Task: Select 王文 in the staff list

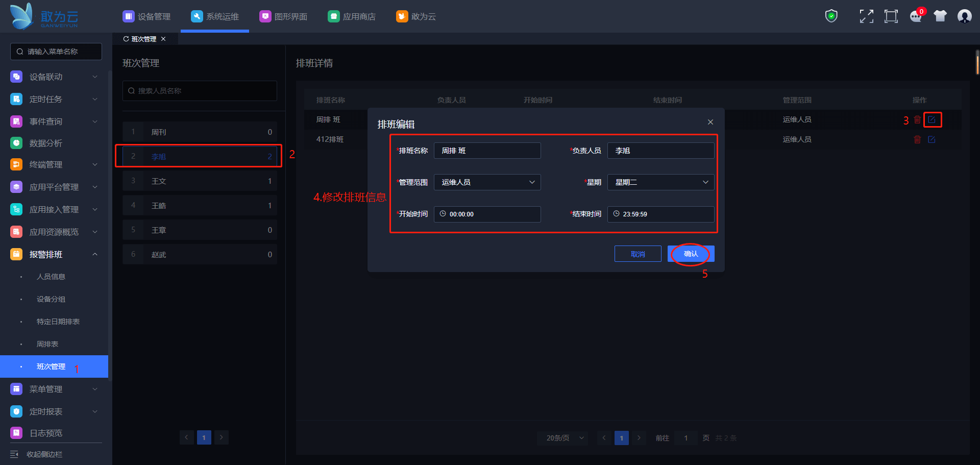Action: tap(200, 181)
